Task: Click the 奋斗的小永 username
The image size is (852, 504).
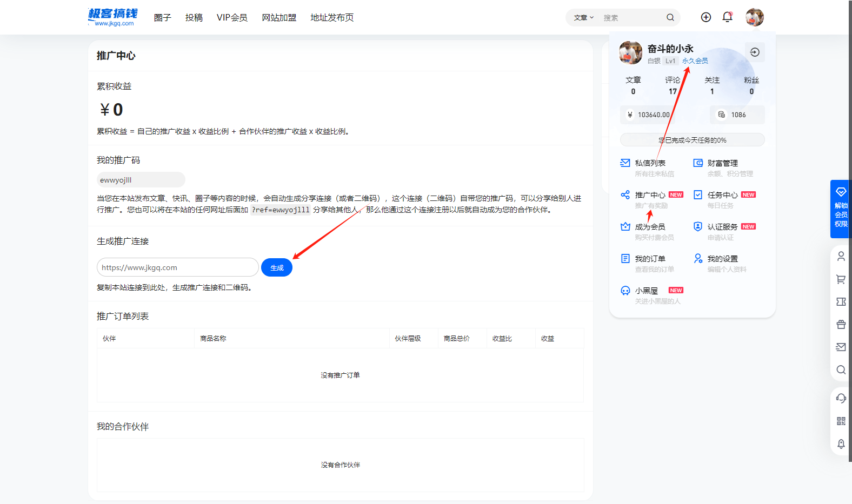Action: click(670, 49)
